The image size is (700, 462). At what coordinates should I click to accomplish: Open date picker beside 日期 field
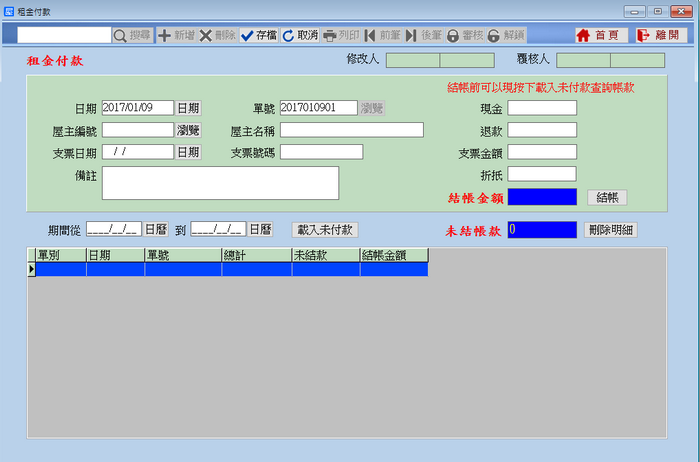(x=188, y=108)
